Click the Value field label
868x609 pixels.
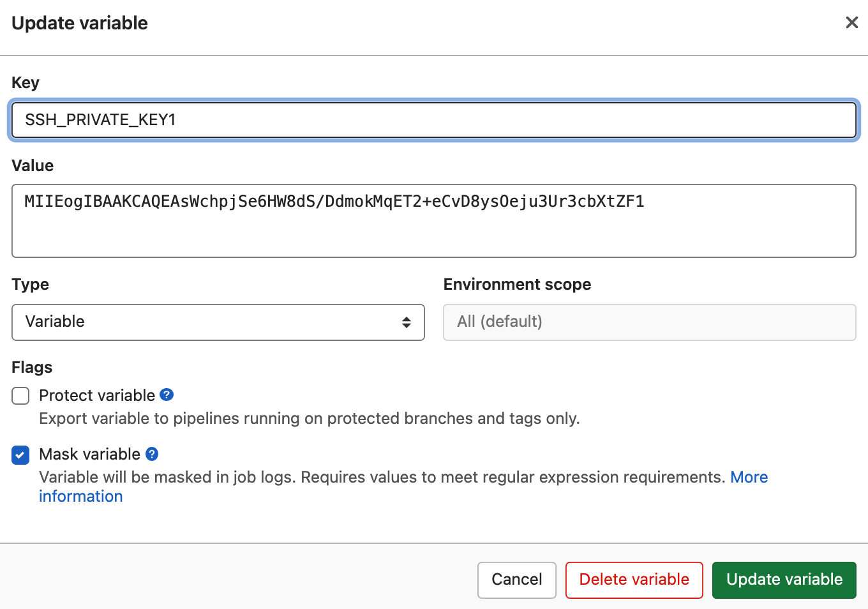[x=33, y=166]
